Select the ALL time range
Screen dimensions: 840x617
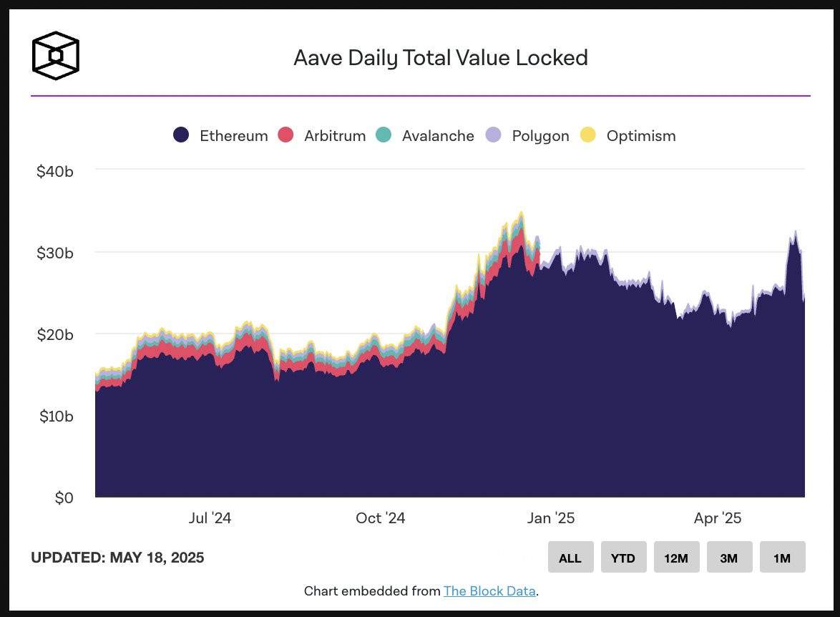(x=570, y=557)
